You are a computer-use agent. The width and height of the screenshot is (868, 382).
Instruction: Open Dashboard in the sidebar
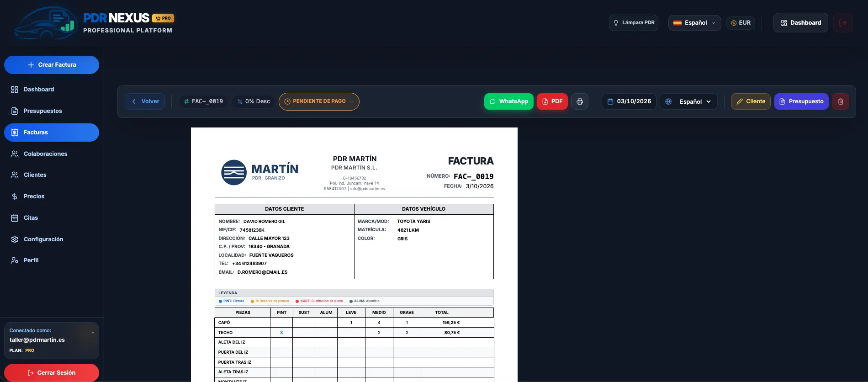[x=52, y=90]
